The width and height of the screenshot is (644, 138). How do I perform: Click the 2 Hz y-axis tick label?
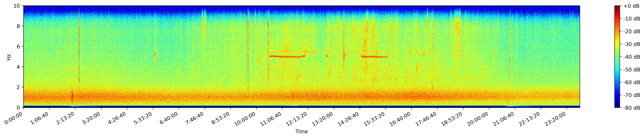[x=19, y=87]
